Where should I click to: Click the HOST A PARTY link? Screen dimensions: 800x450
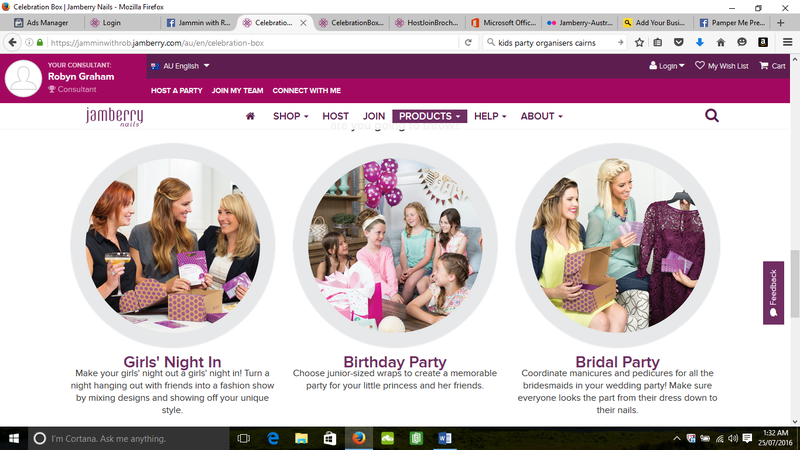[x=177, y=90]
